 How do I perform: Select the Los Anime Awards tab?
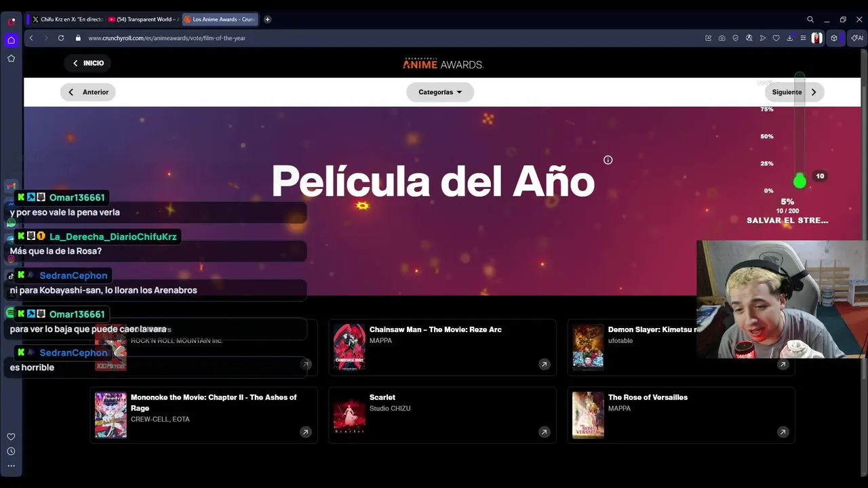tap(220, 20)
